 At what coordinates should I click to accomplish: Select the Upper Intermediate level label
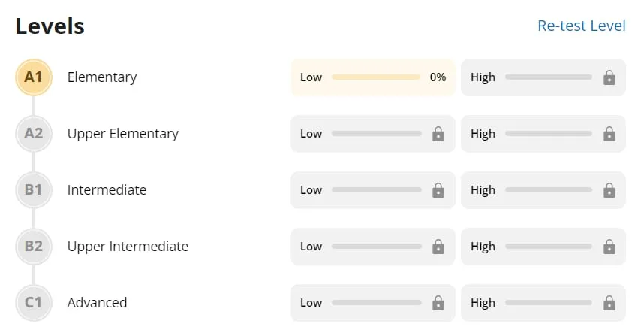pos(128,247)
